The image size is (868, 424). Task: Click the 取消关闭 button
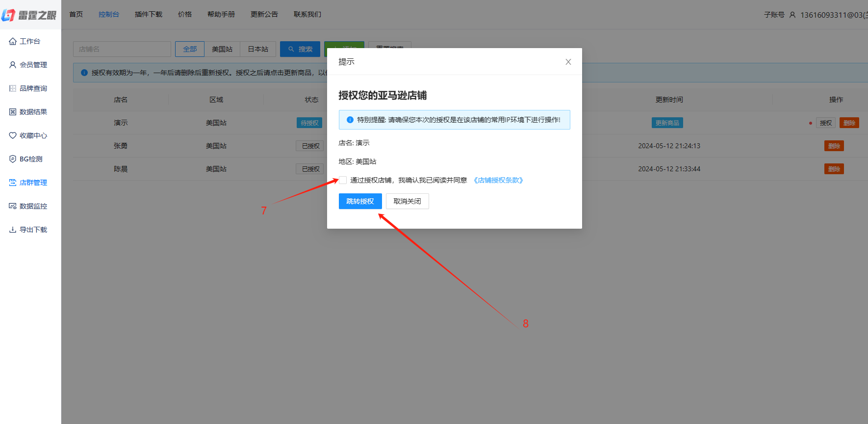coord(407,201)
